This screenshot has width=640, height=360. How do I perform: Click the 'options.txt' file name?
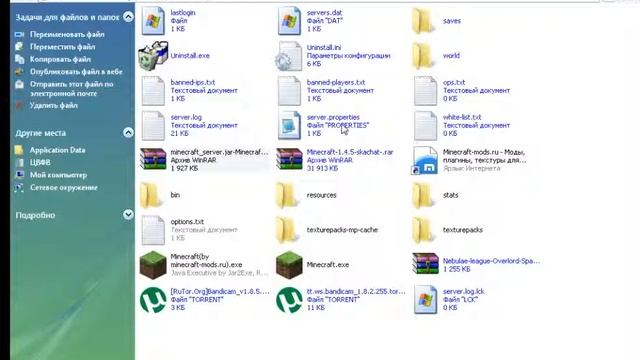187,222
